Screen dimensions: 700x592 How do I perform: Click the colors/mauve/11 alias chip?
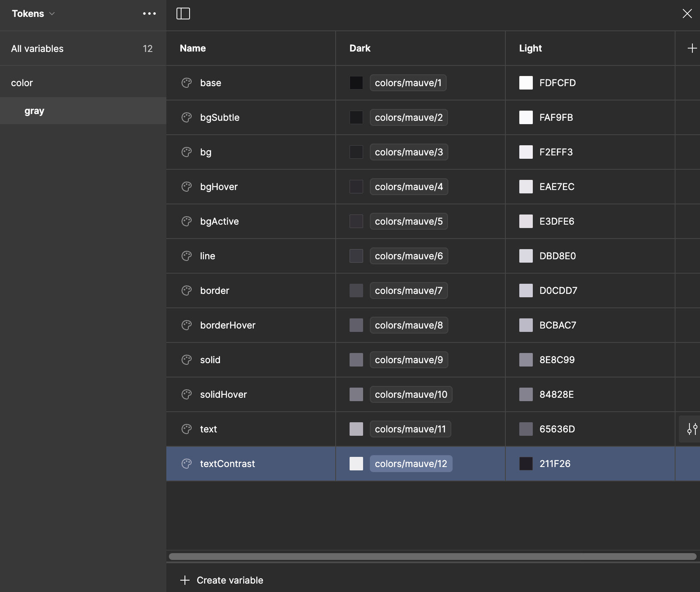pyautogui.click(x=410, y=429)
